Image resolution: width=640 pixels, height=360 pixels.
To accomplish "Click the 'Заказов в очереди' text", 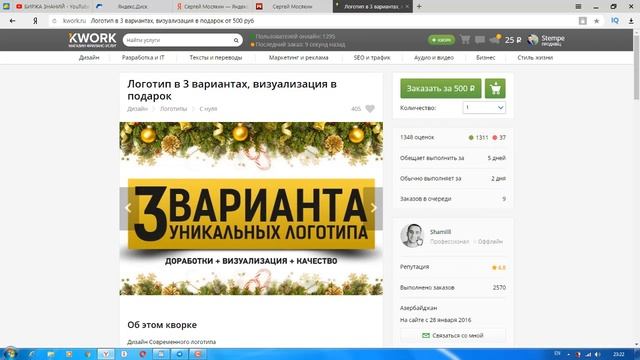I will pyautogui.click(x=425, y=199).
